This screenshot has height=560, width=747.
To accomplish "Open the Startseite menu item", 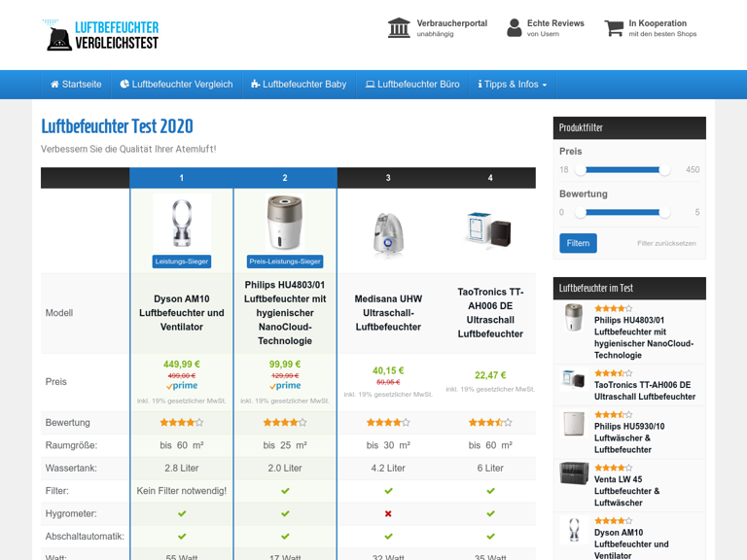I will coord(76,85).
